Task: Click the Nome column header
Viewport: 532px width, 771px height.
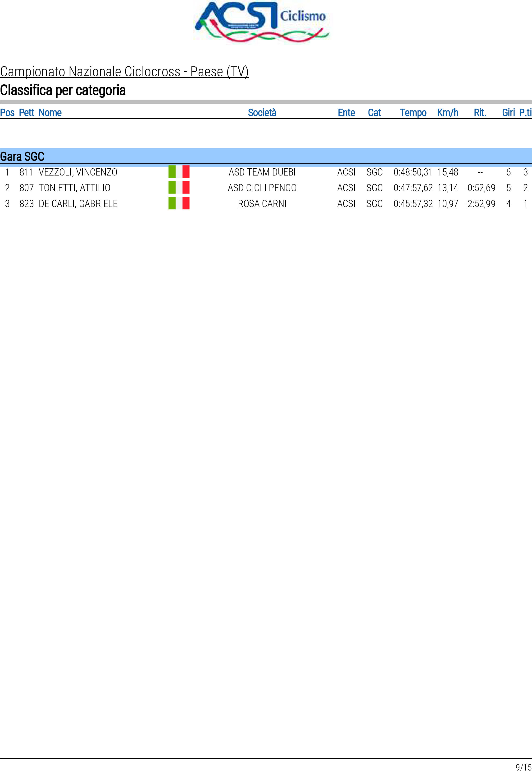Action: 50,113
